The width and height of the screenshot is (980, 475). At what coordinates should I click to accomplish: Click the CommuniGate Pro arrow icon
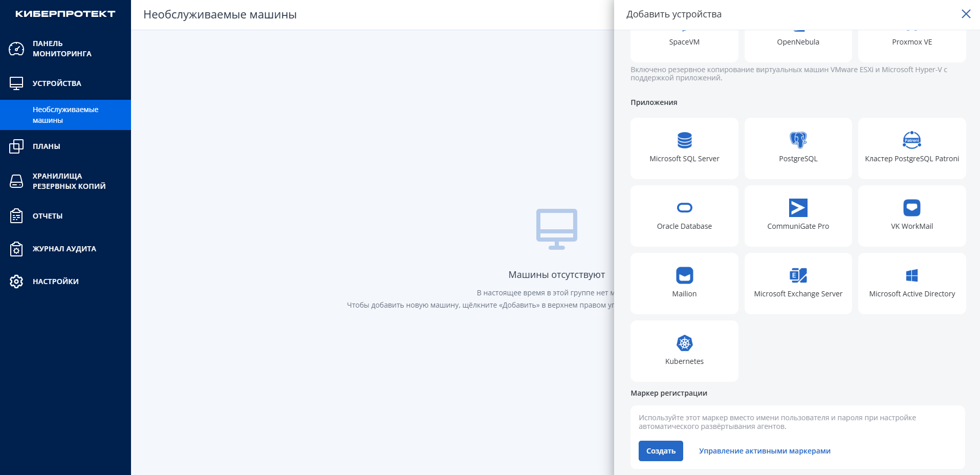coord(798,208)
